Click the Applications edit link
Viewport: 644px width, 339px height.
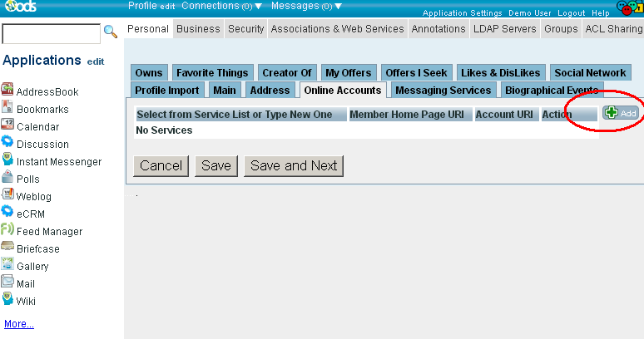[x=96, y=61]
